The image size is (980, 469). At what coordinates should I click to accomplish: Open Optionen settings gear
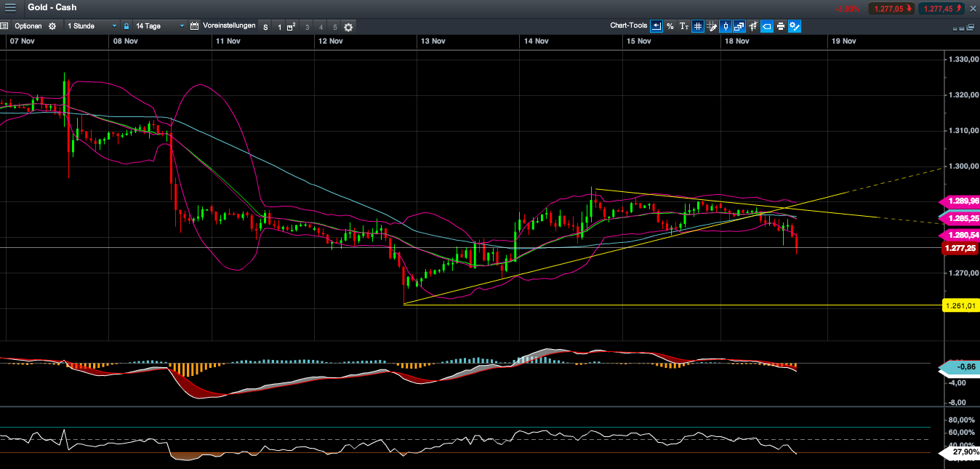click(x=52, y=25)
